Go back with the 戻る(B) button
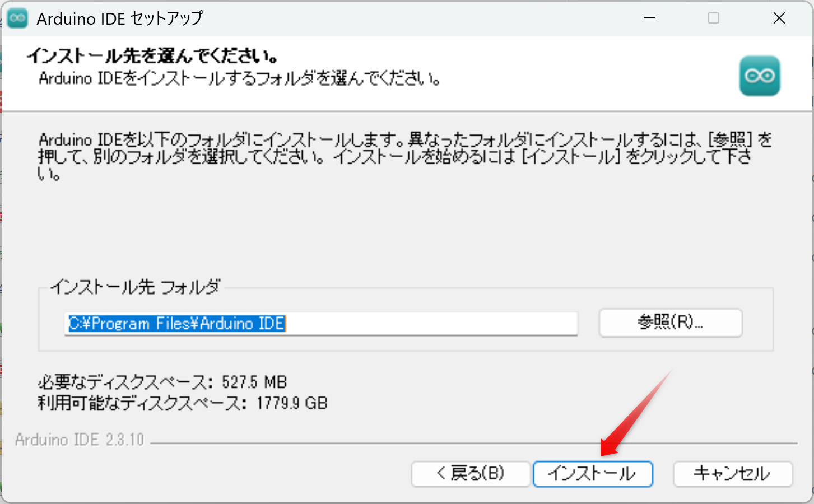The width and height of the screenshot is (814, 504). tap(471, 474)
